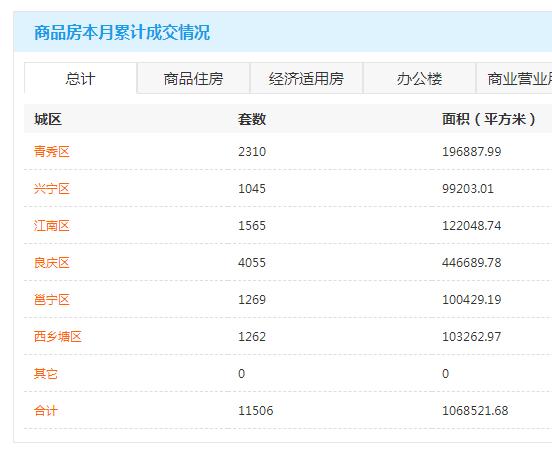Click the 合计 total row link
Screen dimensions: 552x452
[45, 410]
